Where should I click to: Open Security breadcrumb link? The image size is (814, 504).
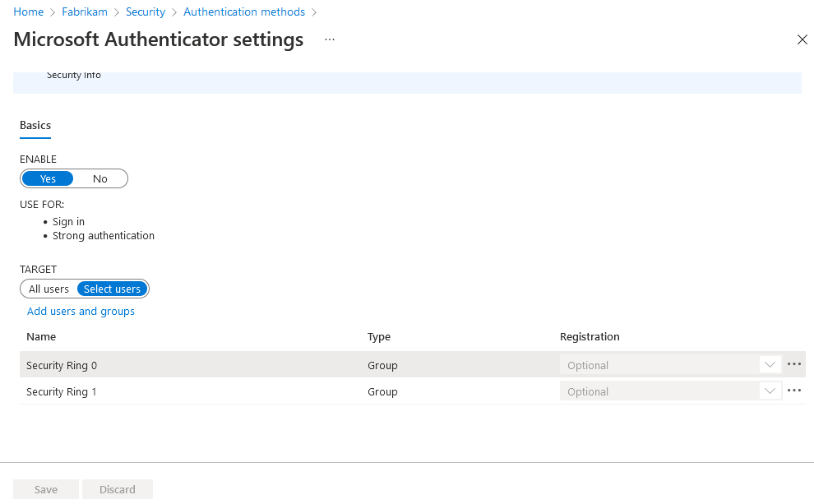point(146,12)
